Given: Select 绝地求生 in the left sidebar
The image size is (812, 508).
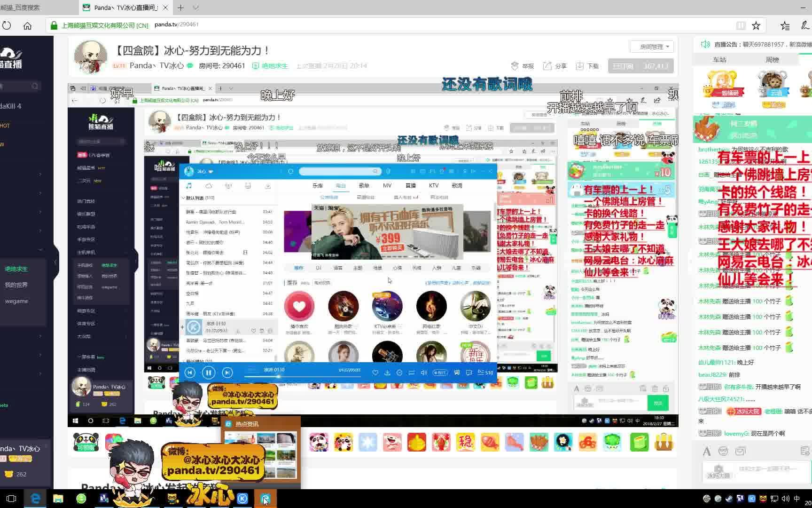Looking at the screenshot, I should 16,269.
